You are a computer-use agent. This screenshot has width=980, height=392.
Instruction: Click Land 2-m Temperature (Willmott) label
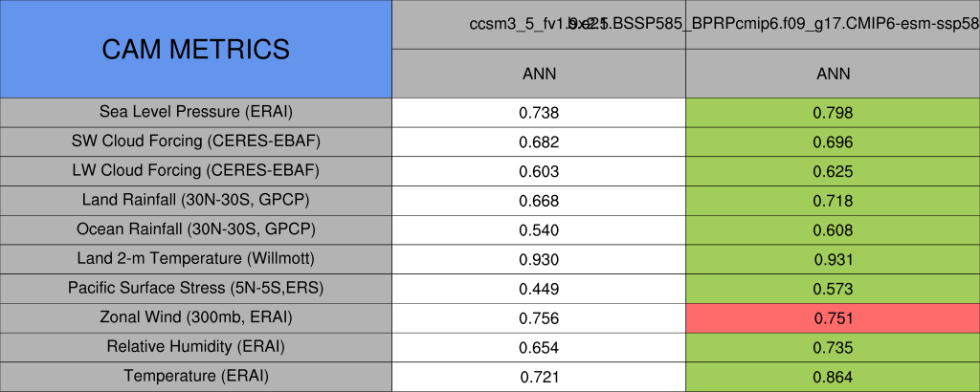[195, 259]
